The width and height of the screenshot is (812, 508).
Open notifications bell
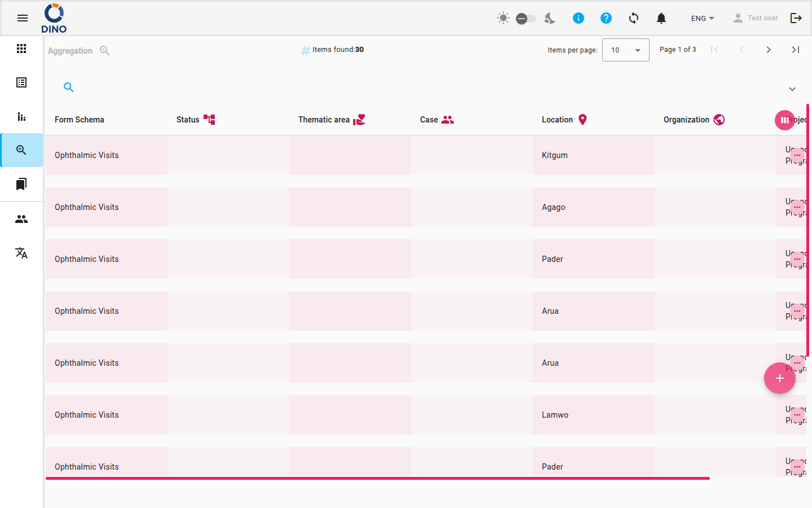pyautogui.click(x=661, y=18)
